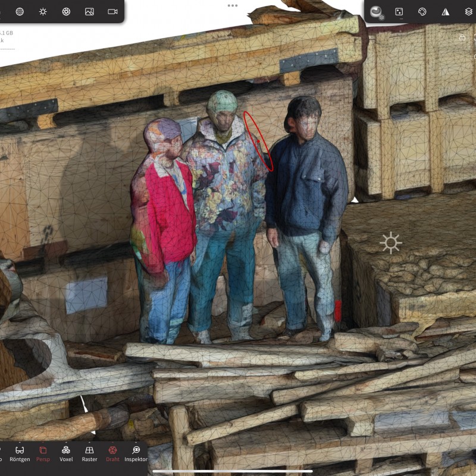This screenshot has width=476, height=476.
Task: Toggle Persp perspective camera mode
Action: coord(43,453)
